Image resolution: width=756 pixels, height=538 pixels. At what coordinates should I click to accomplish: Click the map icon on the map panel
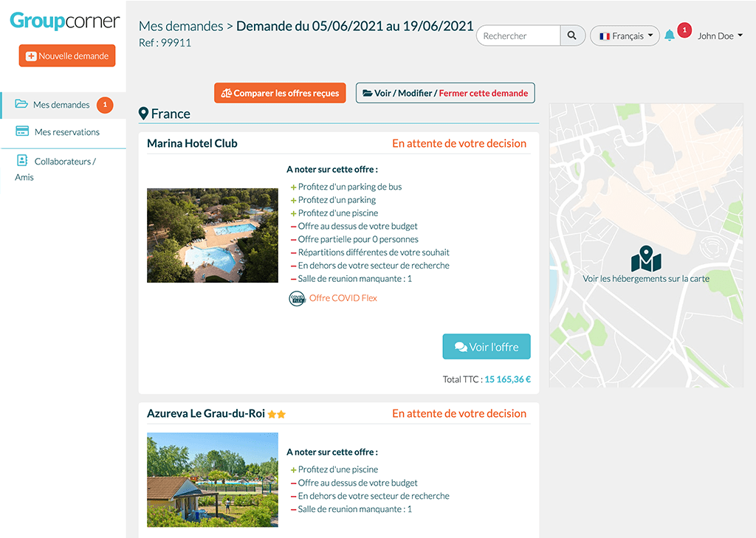[x=646, y=258]
